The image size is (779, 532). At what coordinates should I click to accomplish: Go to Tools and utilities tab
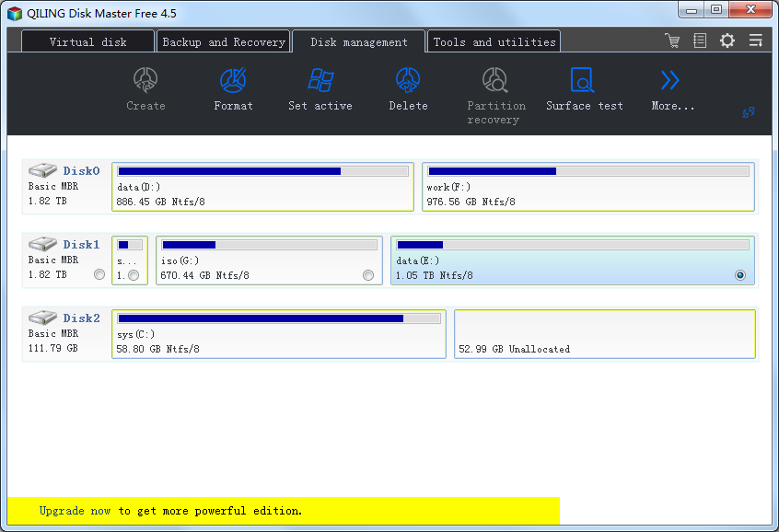[x=494, y=41]
